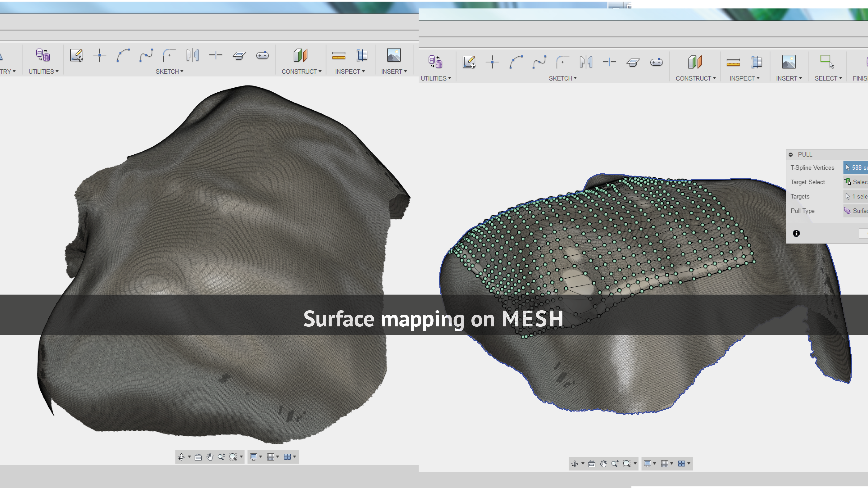Open INSERT menu label in right window
Viewport: 868px width, 488px height.
pyautogui.click(x=789, y=78)
